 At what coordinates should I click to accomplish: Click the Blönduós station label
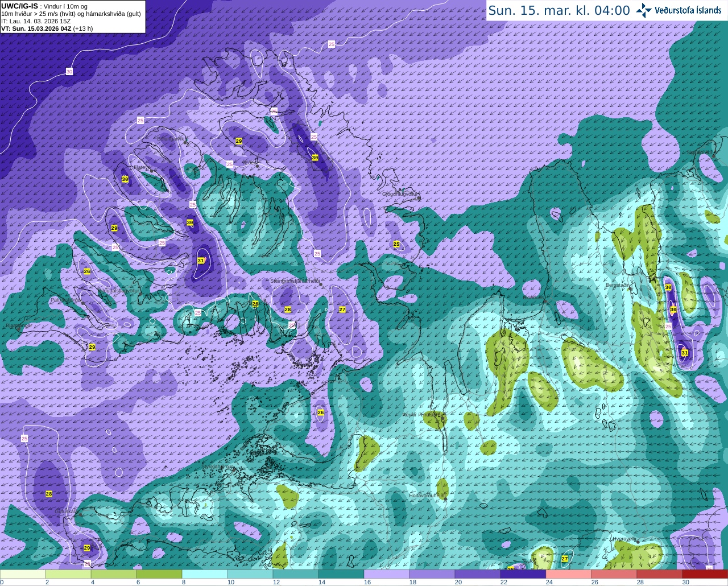(533, 297)
